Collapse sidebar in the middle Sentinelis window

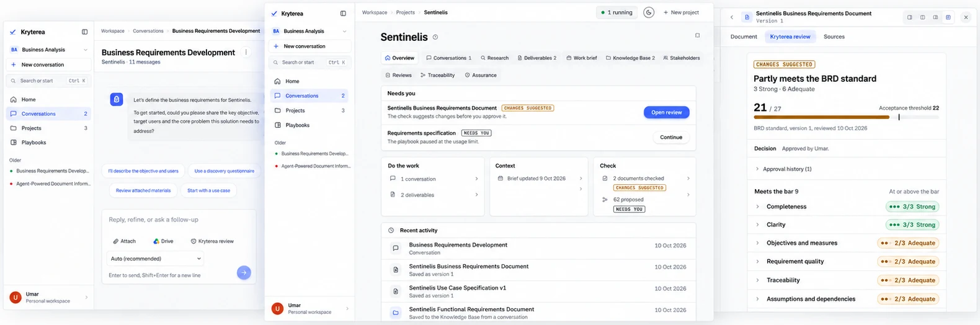pyautogui.click(x=343, y=14)
